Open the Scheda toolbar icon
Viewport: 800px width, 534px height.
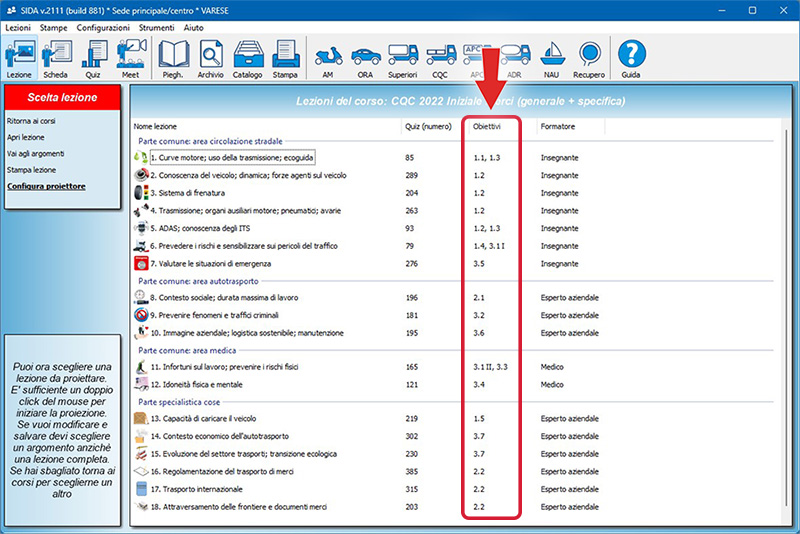point(55,56)
